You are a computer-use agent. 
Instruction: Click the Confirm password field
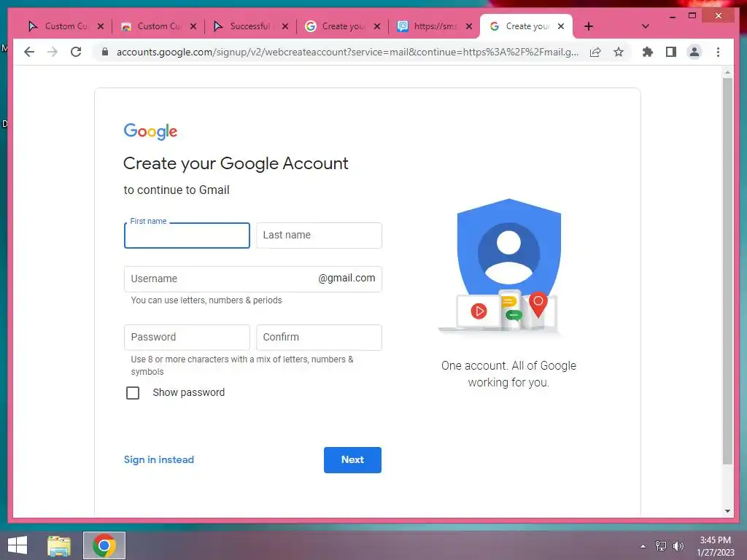coord(319,337)
